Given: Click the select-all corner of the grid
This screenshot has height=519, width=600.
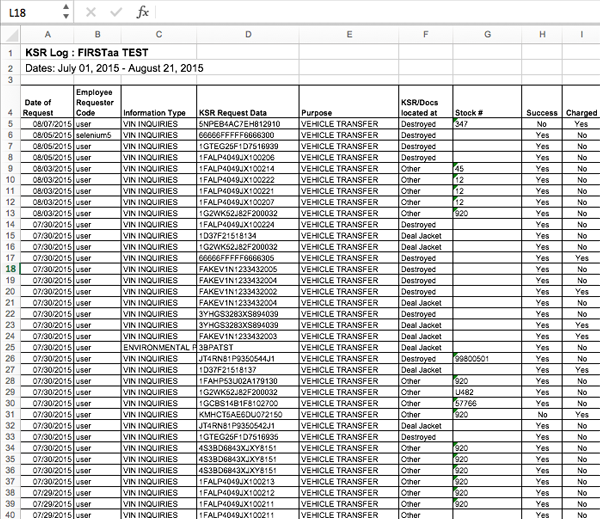Looking at the screenshot, I should click(x=8, y=34).
